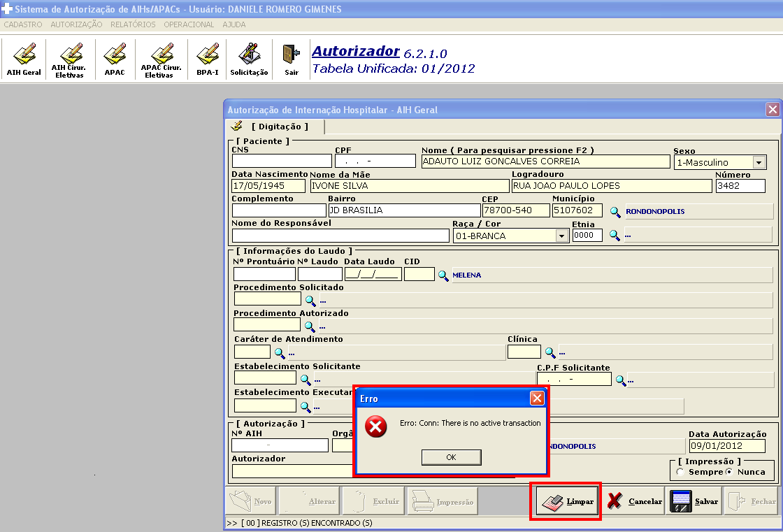Click the Autorizador title link
Viewport: 783px width, 532px height.
pos(356,51)
